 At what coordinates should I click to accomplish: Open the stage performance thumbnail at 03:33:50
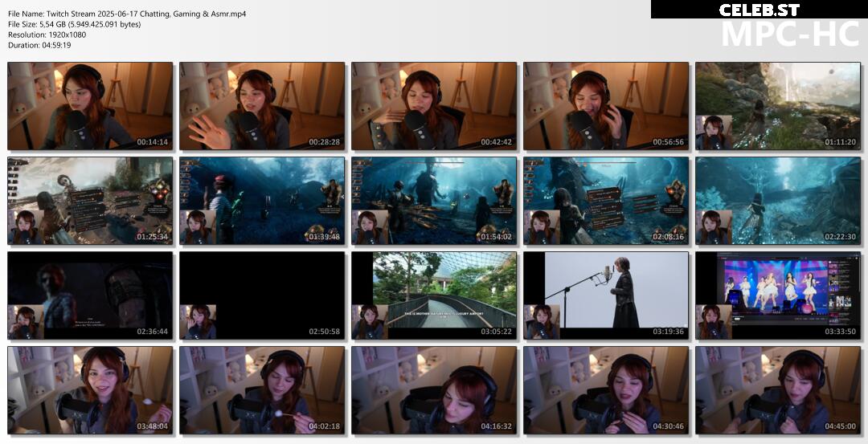pos(778,295)
